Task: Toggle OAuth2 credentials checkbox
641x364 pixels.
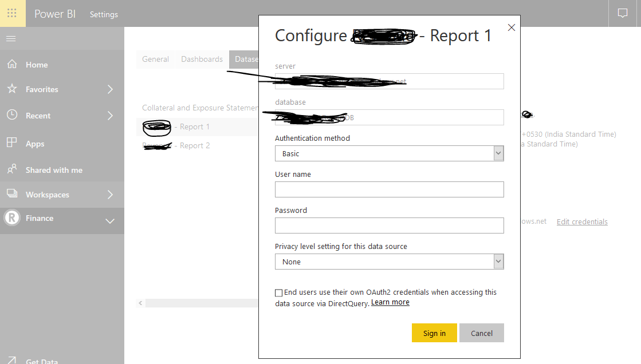Action: pos(279,292)
